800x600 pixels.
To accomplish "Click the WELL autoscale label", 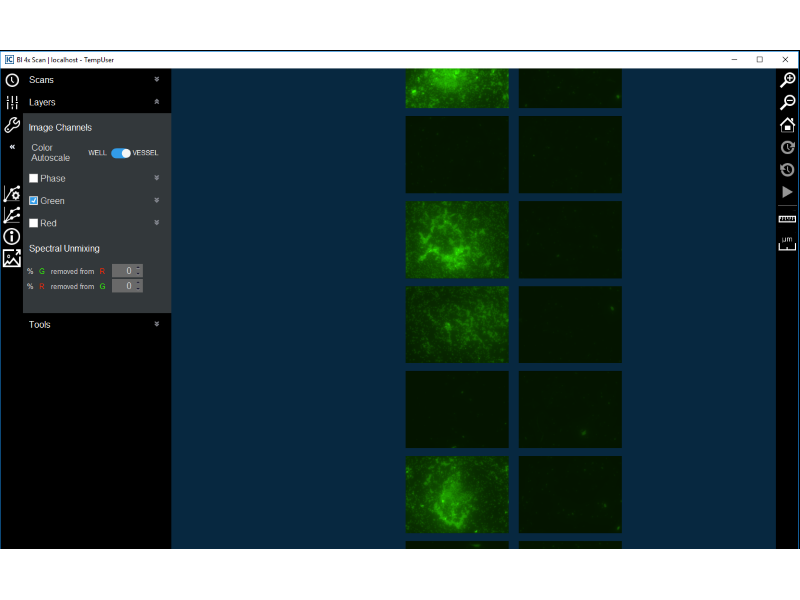I will (x=97, y=153).
